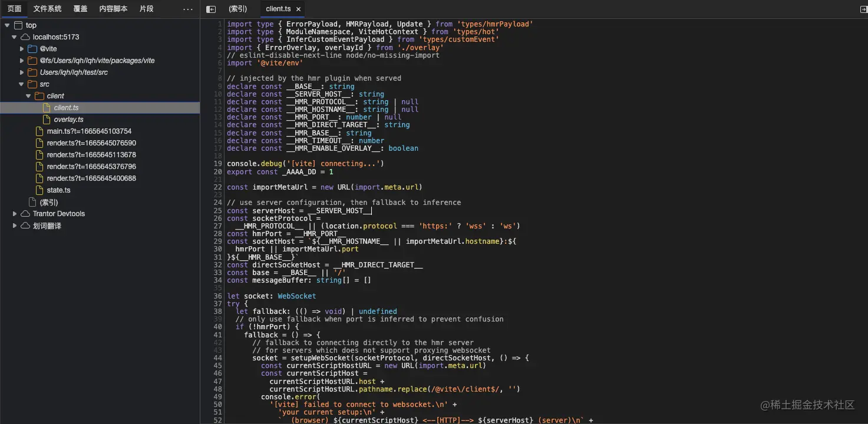Collapse the src folder
This screenshot has height=424, width=868.
click(22, 84)
